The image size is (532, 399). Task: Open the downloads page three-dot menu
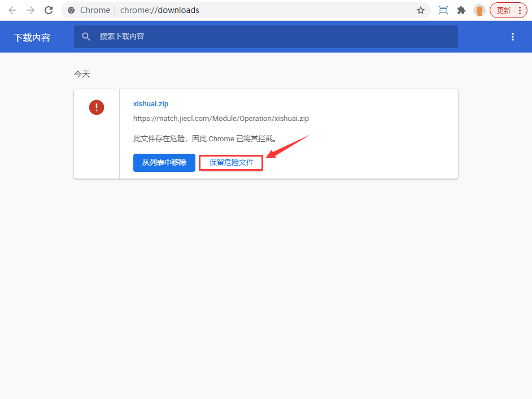point(513,37)
